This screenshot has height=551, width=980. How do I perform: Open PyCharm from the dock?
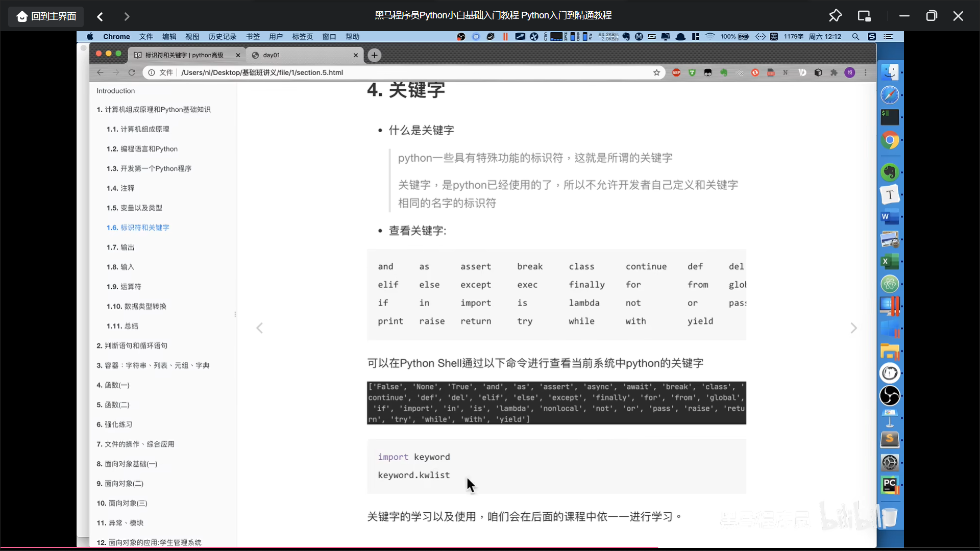click(890, 485)
